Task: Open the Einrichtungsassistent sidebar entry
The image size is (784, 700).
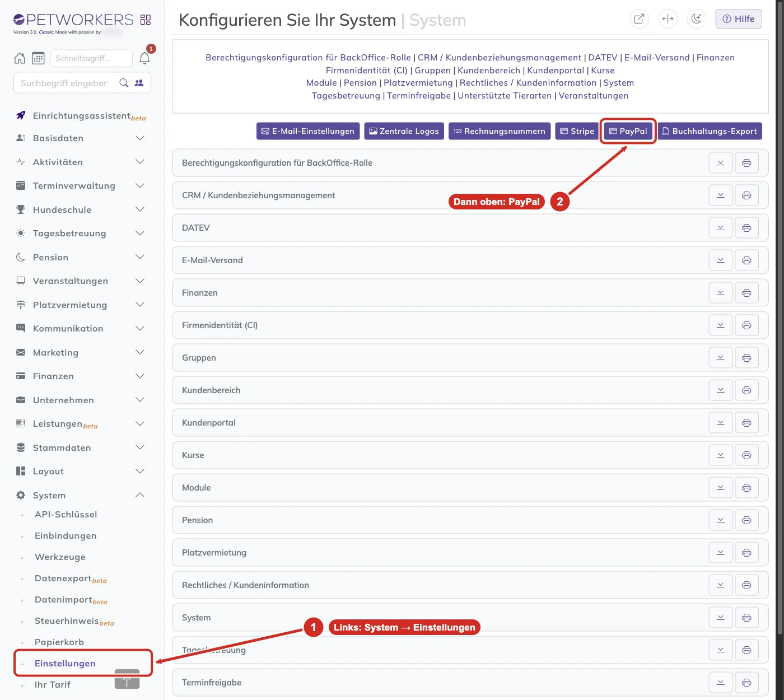Action: click(81, 116)
